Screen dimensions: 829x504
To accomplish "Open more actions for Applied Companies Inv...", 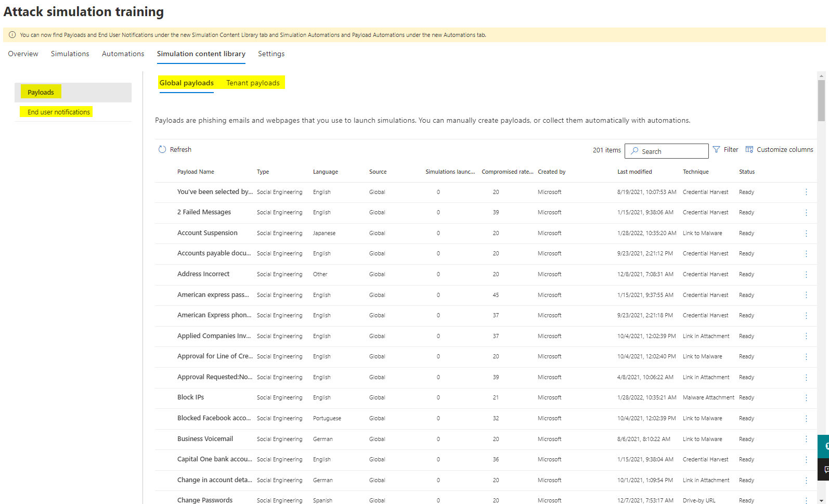I will pos(806,337).
